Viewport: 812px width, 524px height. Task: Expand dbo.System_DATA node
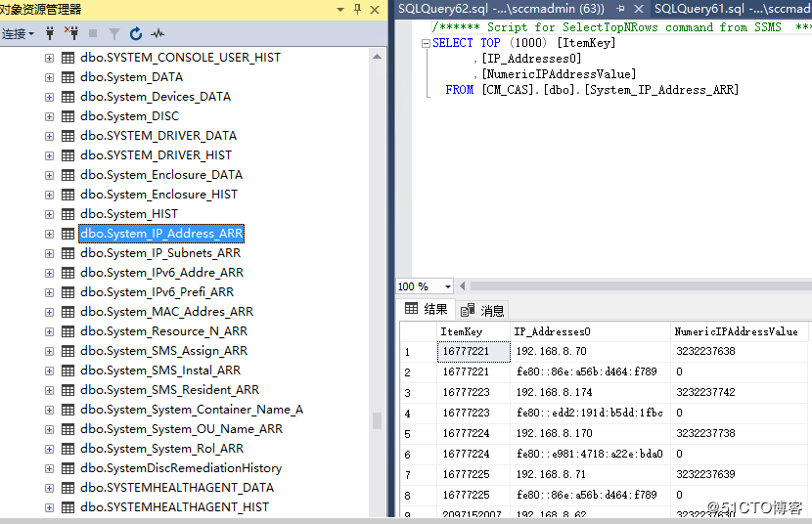point(49,77)
